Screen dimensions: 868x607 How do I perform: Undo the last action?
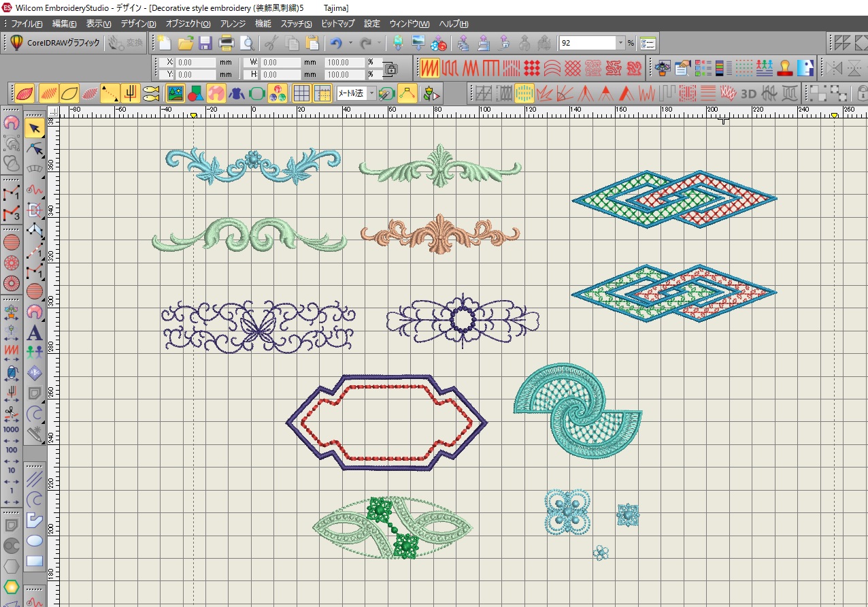coord(336,44)
